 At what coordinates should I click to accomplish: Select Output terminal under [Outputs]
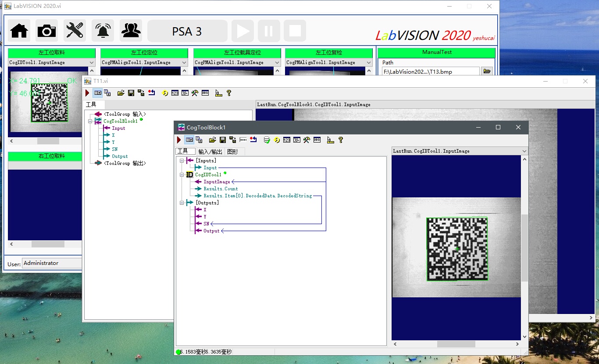[211, 231]
